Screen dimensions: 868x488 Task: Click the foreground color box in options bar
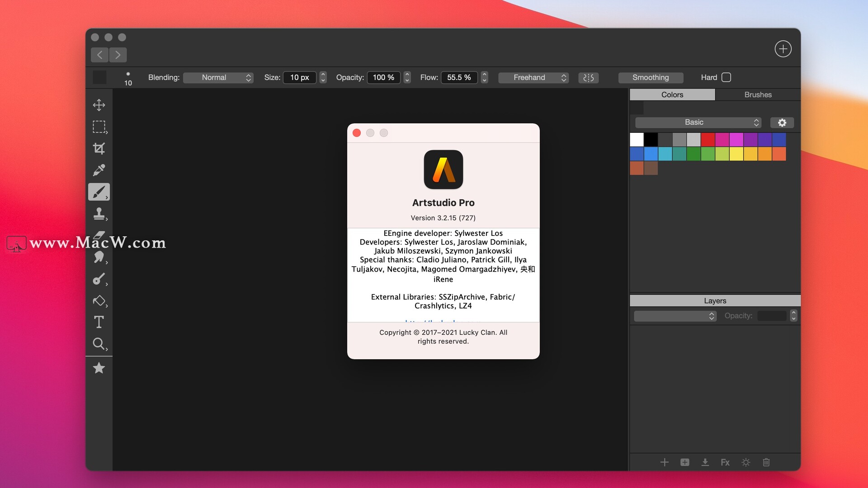99,77
